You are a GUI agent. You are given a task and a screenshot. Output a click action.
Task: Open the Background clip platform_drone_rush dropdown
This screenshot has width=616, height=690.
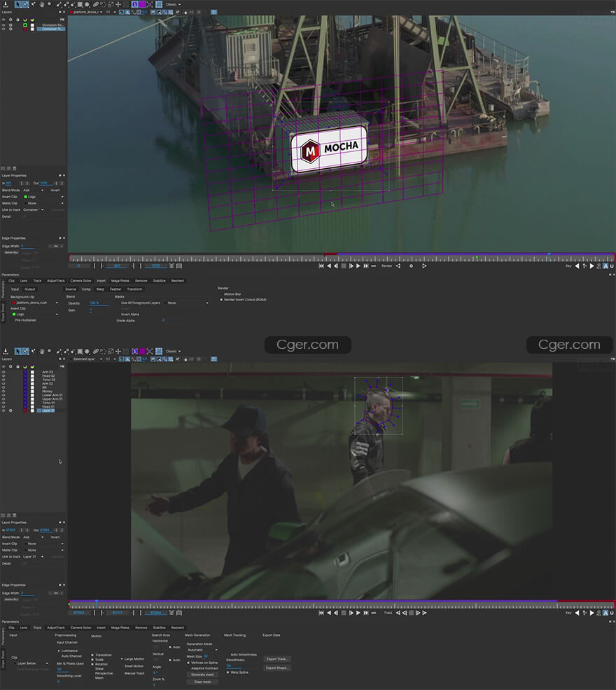point(35,303)
